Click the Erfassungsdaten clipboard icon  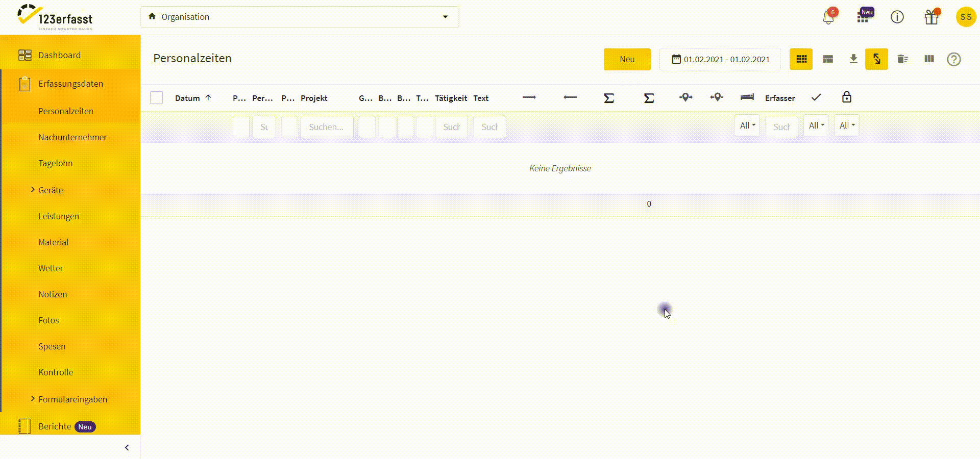[x=24, y=84]
